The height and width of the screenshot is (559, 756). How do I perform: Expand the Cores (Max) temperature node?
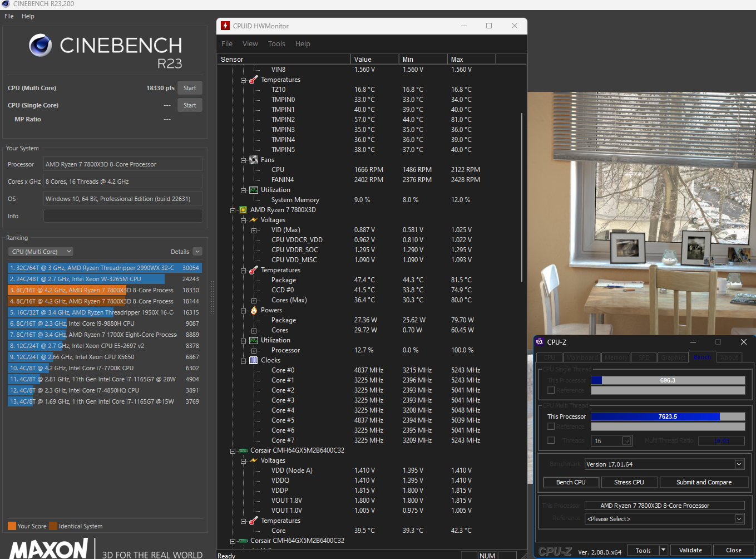point(254,301)
